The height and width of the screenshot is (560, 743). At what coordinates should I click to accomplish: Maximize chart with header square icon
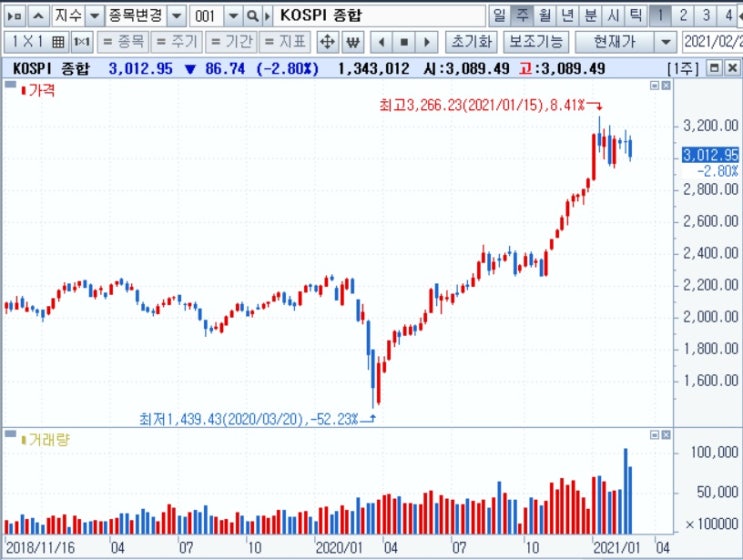pyautogui.click(x=714, y=69)
